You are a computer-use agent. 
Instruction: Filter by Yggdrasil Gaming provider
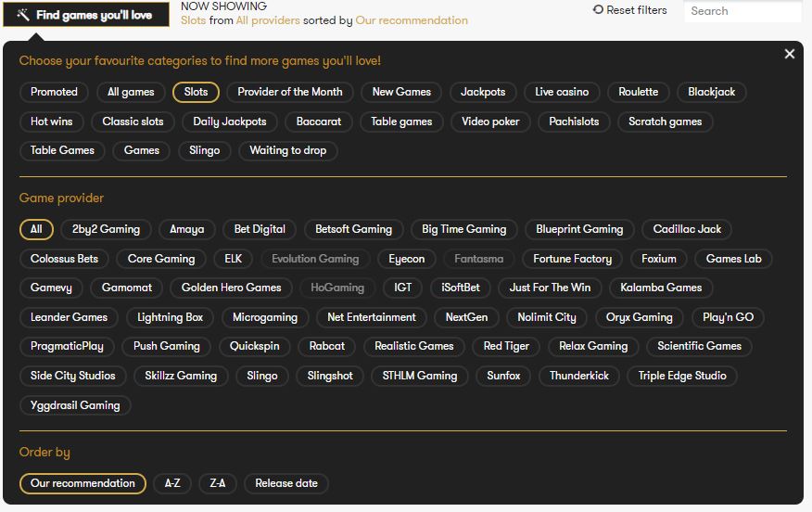75,405
